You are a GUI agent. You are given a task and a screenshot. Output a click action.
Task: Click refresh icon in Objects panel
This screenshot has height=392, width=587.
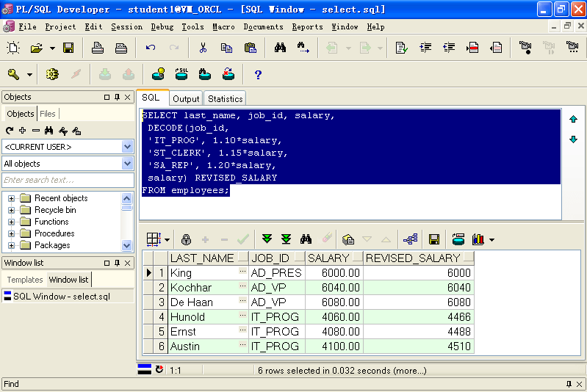click(x=10, y=131)
